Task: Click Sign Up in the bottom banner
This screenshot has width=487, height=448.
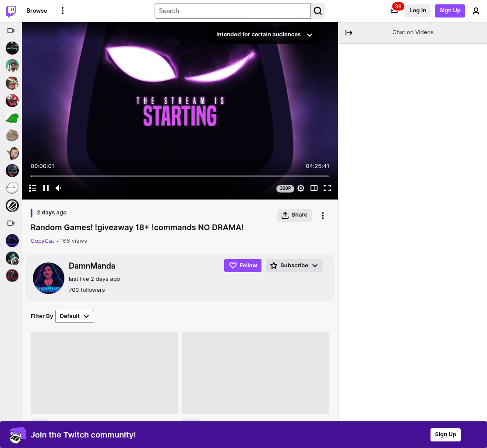Action: click(445, 435)
